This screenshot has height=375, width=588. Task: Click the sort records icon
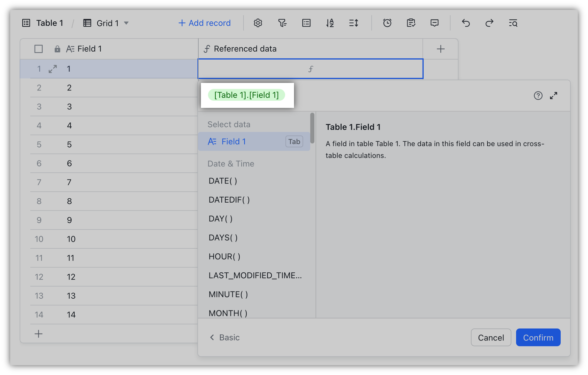[330, 23]
